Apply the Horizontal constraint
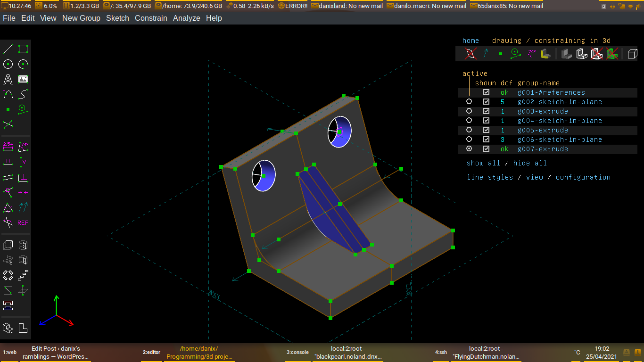Viewport: 644px width, 362px height. click(8, 162)
